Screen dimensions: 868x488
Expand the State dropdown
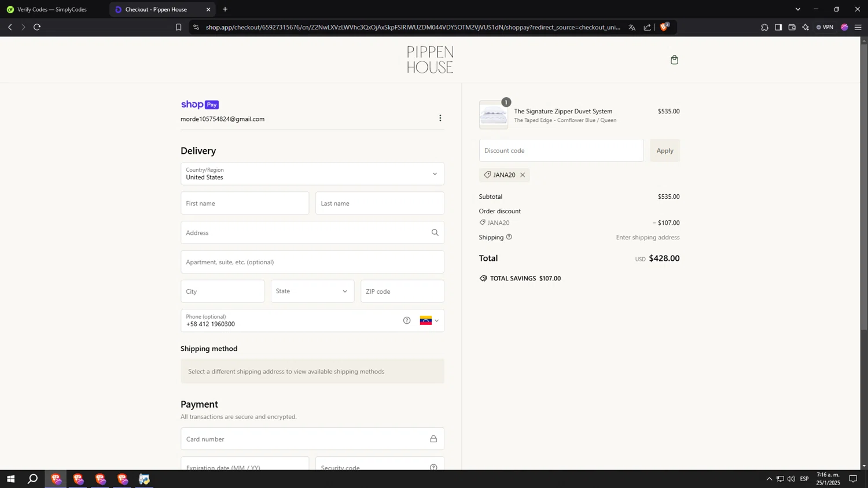(x=312, y=291)
